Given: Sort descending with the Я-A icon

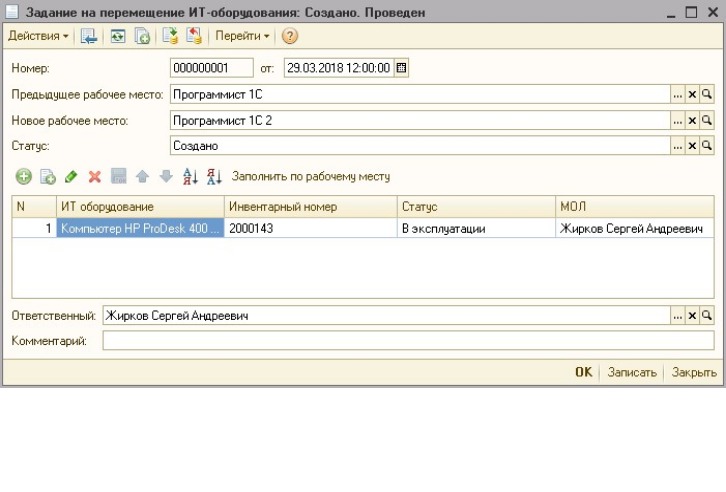Looking at the screenshot, I should coord(214,176).
